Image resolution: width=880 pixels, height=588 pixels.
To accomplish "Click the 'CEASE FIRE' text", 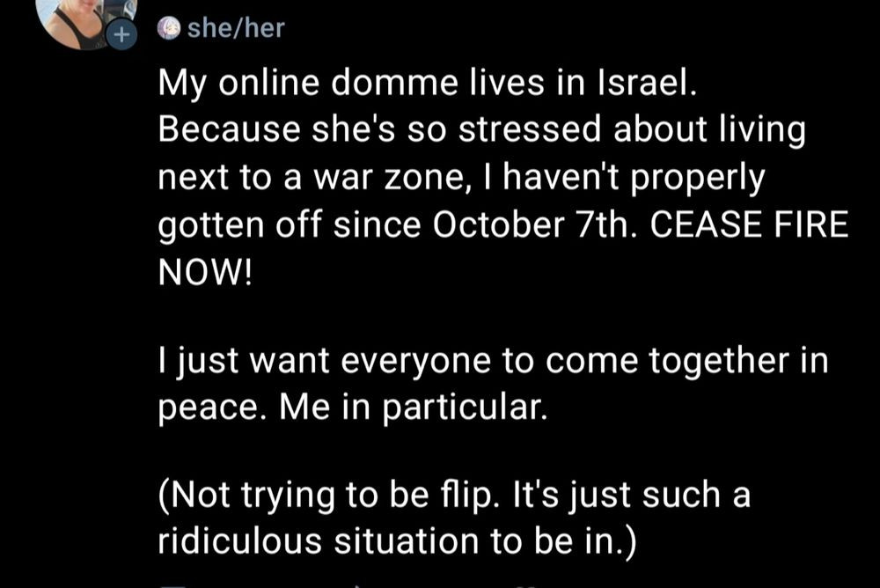I will 747,226.
